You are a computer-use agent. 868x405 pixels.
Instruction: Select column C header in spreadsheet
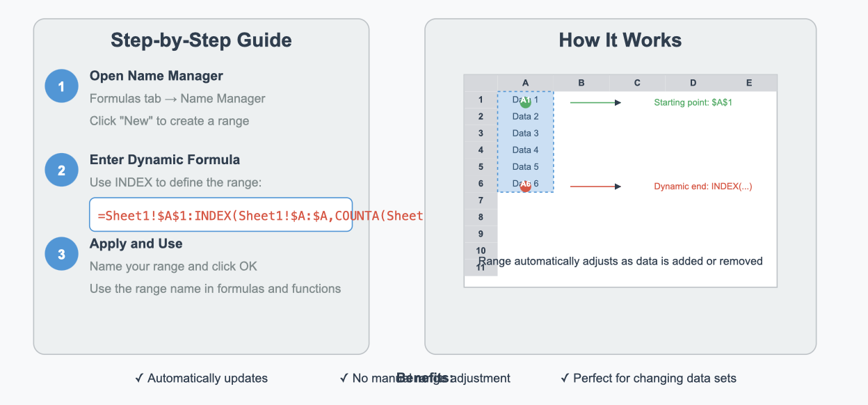pyautogui.click(x=637, y=83)
